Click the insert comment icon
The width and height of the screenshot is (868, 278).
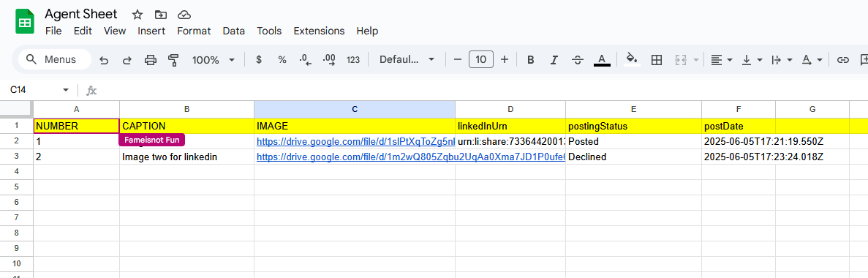click(x=864, y=60)
